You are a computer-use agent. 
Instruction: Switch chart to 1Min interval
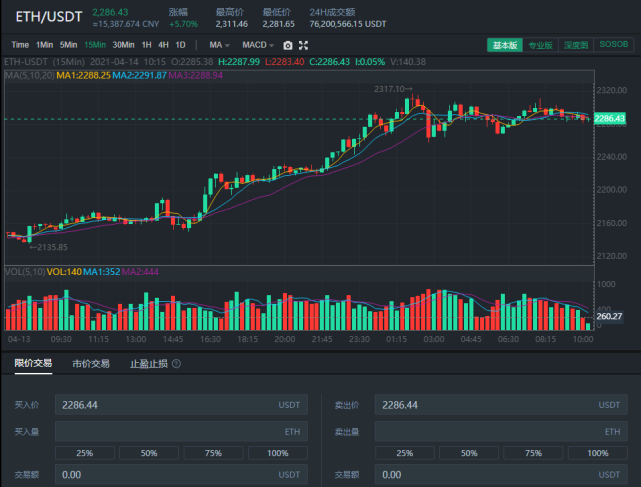45,45
